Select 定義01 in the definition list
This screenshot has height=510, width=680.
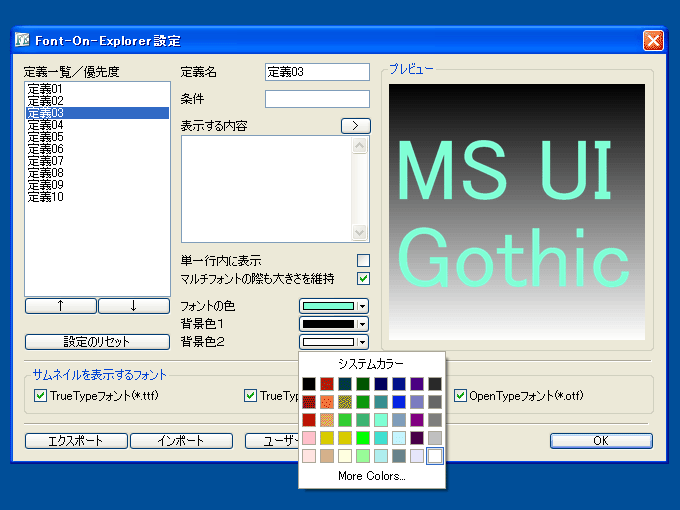(x=97, y=89)
